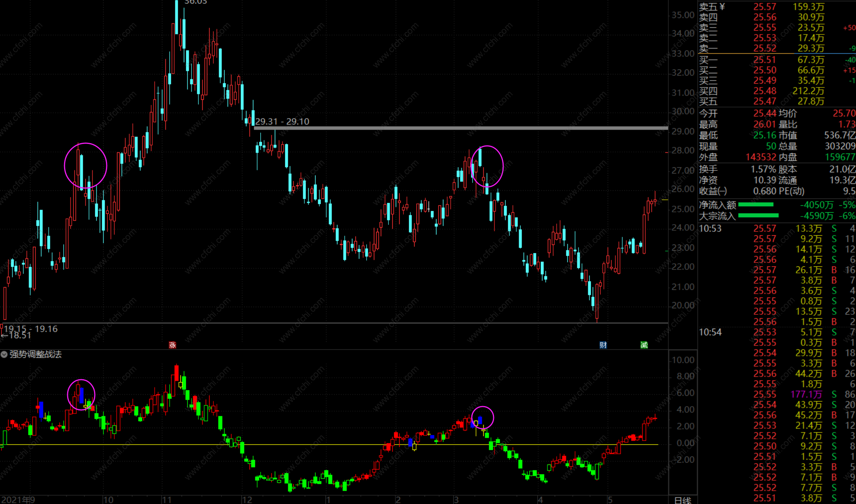Viewport: 856px width, 504px height.
Task: Click the 强势调整战法 indicator name label
Action: pyautogui.click(x=35, y=354)
